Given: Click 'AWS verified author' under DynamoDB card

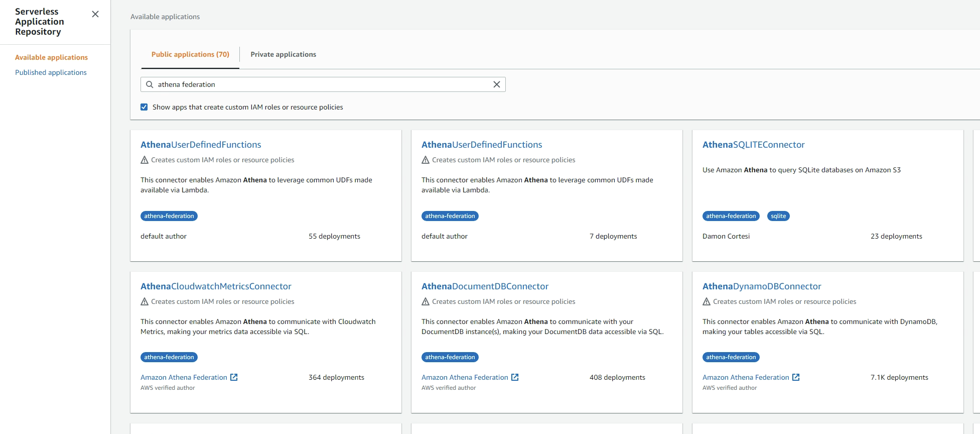Looking at the screenshot, I should click(730, 388).
